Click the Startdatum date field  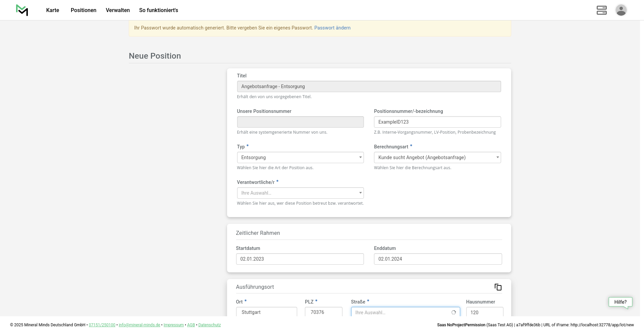300,259
